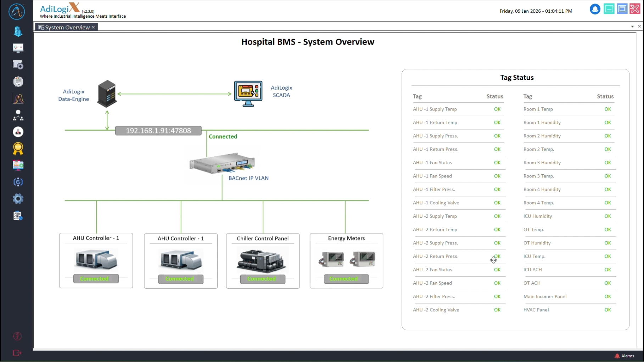Click the blue building icon in sidebar
The image size is (644, 362).
(18, 32)
